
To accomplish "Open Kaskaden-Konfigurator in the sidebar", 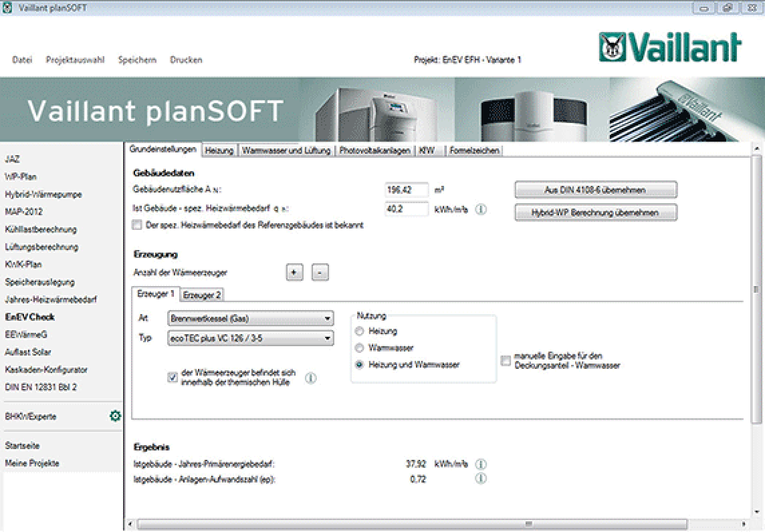I will pyautogui.click(x=46, y=370).
